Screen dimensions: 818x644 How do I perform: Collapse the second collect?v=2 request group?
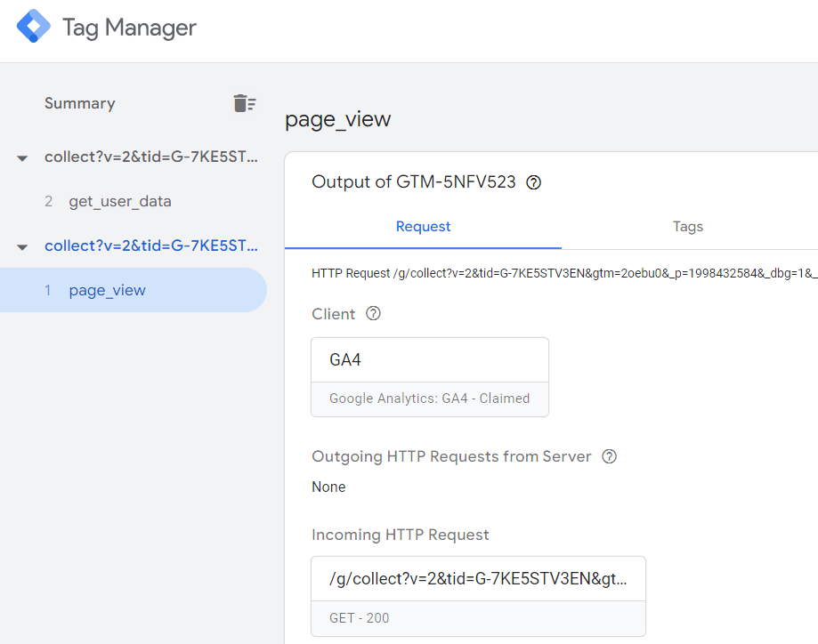pos(22,247)
